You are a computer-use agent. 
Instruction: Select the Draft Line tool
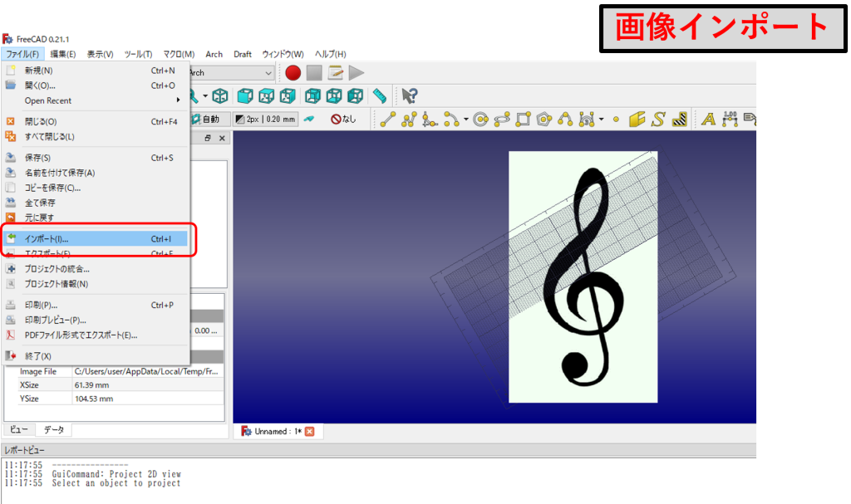pos(387,120)
